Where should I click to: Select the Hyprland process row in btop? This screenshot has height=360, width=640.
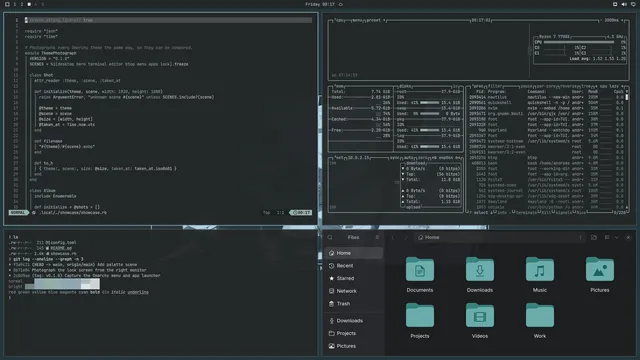(546, 130)
